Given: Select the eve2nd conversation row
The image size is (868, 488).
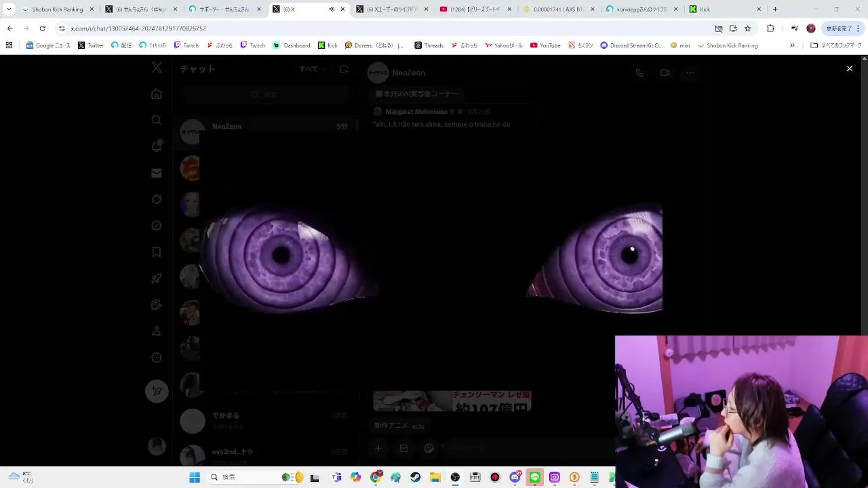Looking at the screenshot, I should point(264,455).
